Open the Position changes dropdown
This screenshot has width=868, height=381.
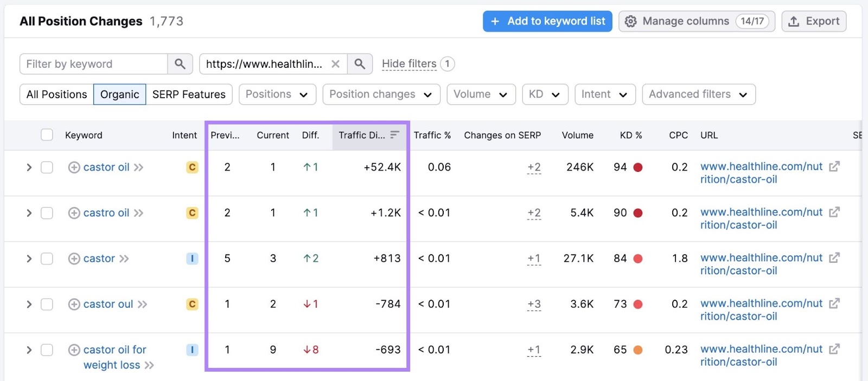[x=381, y=94]
